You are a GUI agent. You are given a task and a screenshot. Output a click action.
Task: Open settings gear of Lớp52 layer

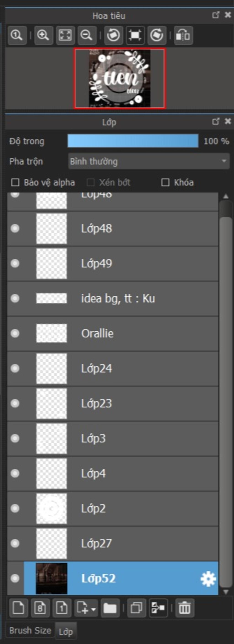[208, 579]
